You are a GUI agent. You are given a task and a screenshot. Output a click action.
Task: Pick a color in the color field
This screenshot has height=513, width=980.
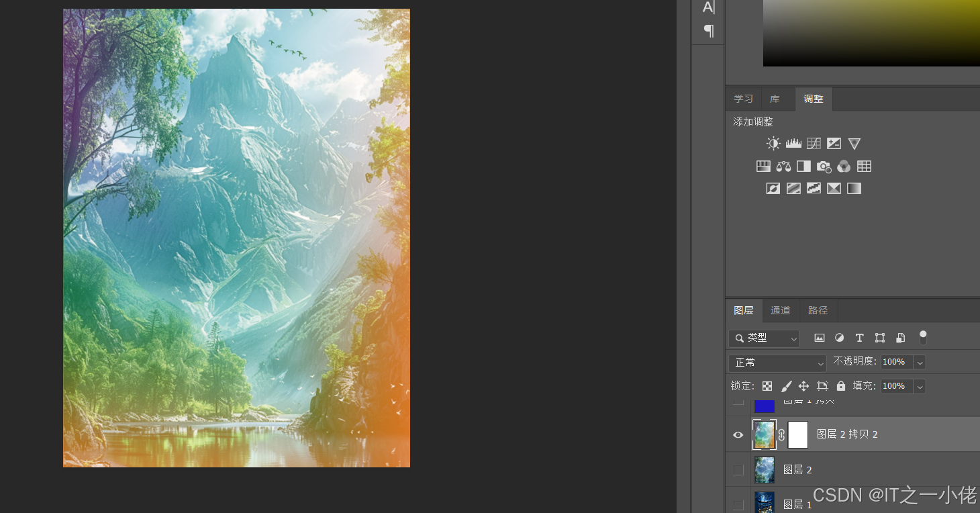point(871,32)
